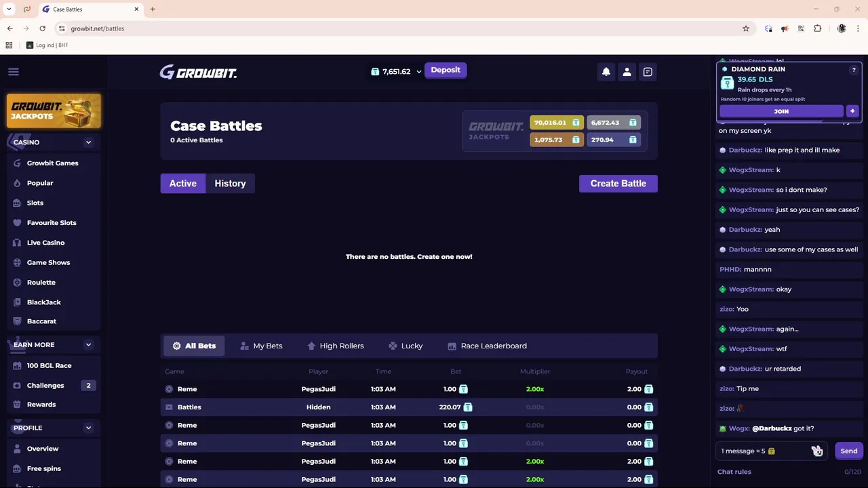868x488 pixels.
Task: Click the Battles row in bets table
Action: coord(409,407)
